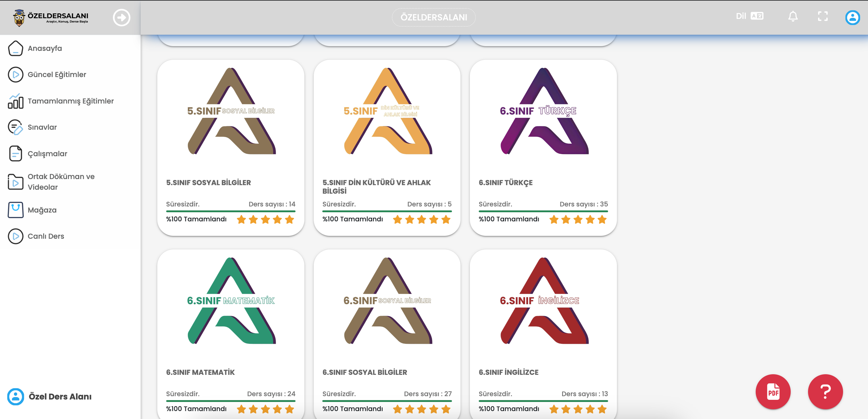Collapse sidebar with the arrow circle icon

tap(121, 18)
